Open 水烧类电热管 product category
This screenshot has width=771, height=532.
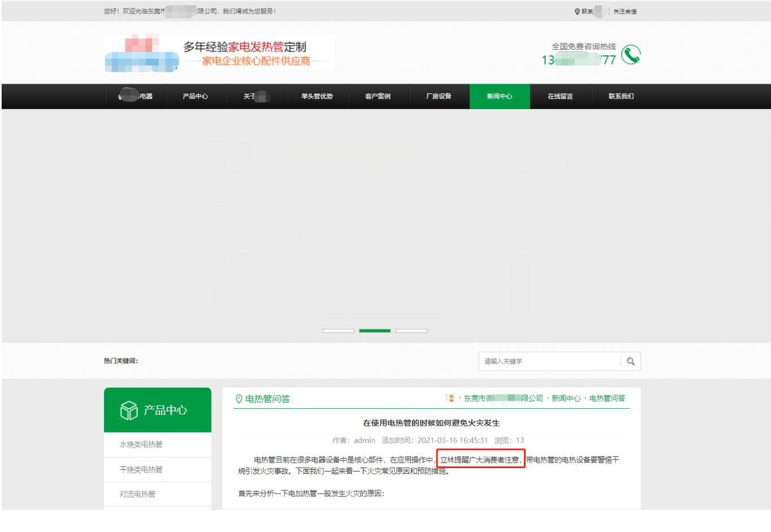pyautogui.click(x=141, y=444)
